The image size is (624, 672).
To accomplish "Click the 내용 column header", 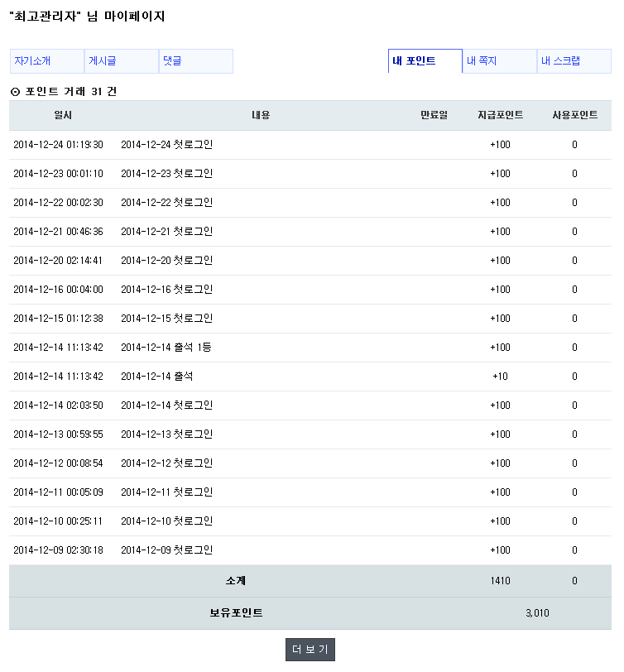I will pyautogui.click(x=261, y=116).
